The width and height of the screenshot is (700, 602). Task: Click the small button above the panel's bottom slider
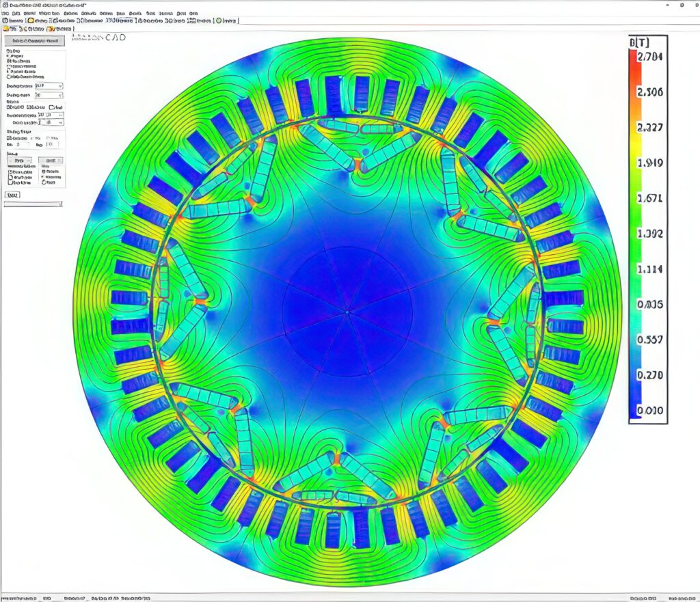tap(12, 195)
